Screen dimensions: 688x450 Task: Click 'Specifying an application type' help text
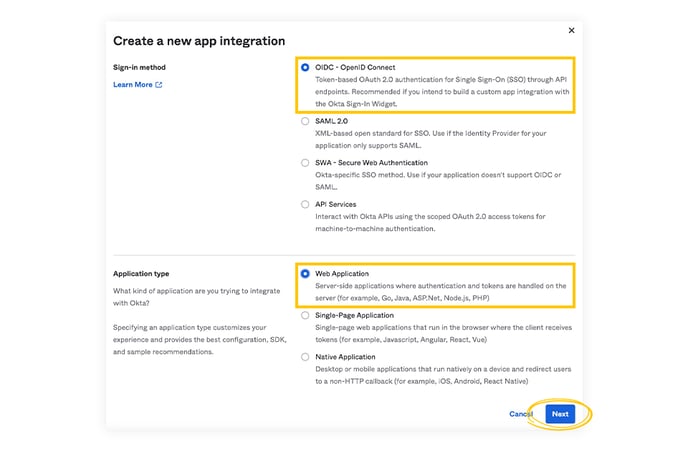[200, 340]
